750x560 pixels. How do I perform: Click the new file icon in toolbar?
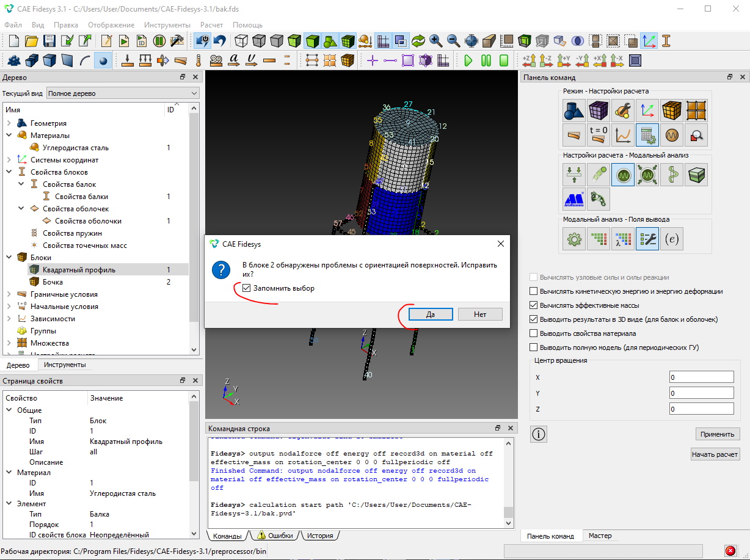pyautogui.click(x=13, y=41)
